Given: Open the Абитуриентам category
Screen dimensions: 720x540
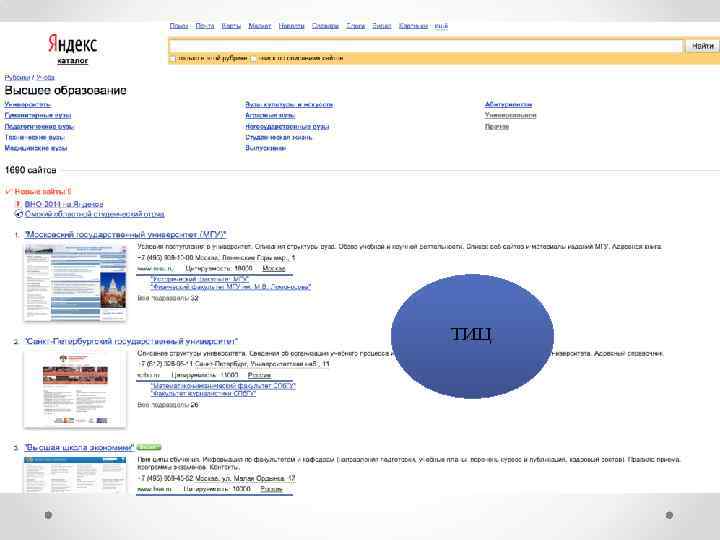Looking at the screenshot, I should tap(508, 105).
